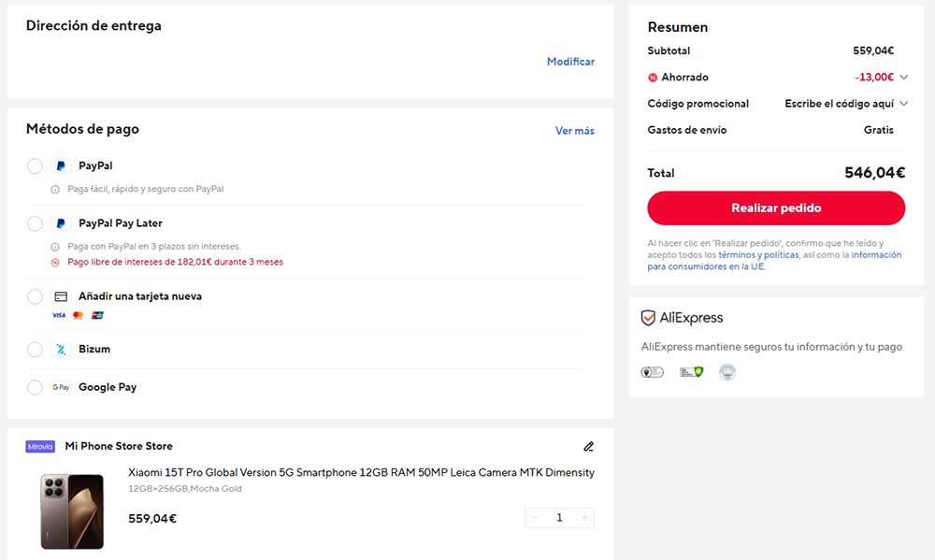The image size is (935, 560).
Task: Select the Bizum radio button
Action: tap(35, 350)
